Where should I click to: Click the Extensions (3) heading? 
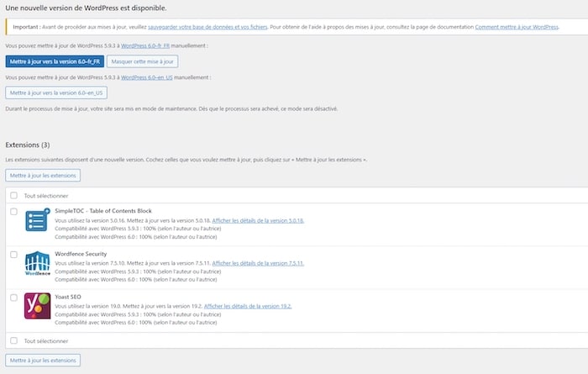(28, 145)
